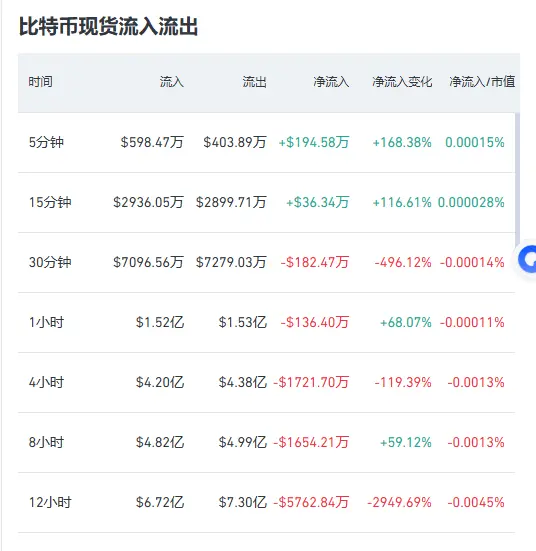The width and height of the screenshot is (536, 551).
Task: Click ratio value -0.00014%
Action: (472, 262)
